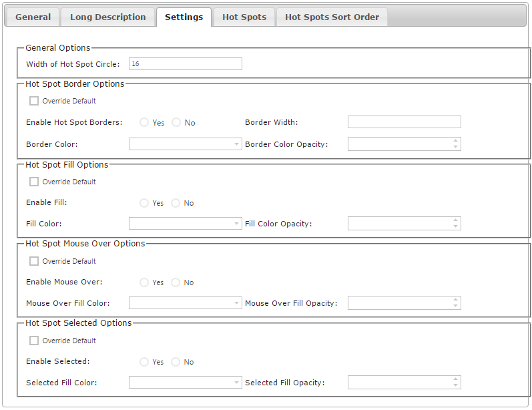
Task: Increase the Mouse Over Fill Opacity value
Action: [x=455, y=300]
